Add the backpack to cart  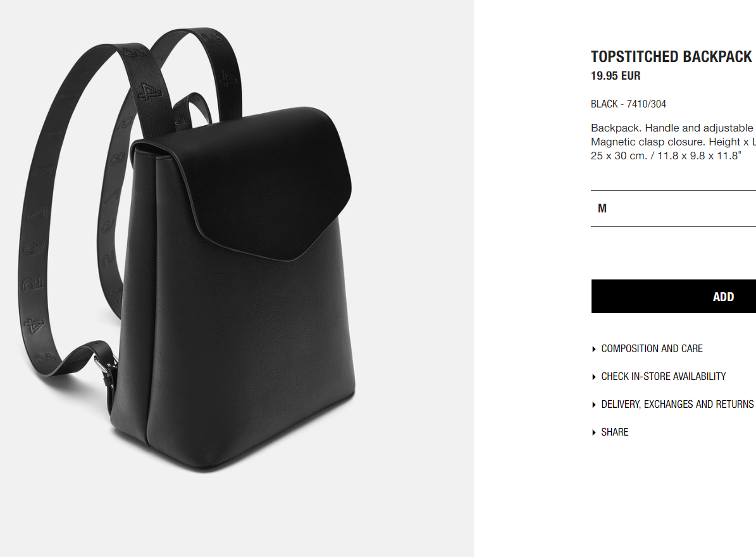[674, 297]
